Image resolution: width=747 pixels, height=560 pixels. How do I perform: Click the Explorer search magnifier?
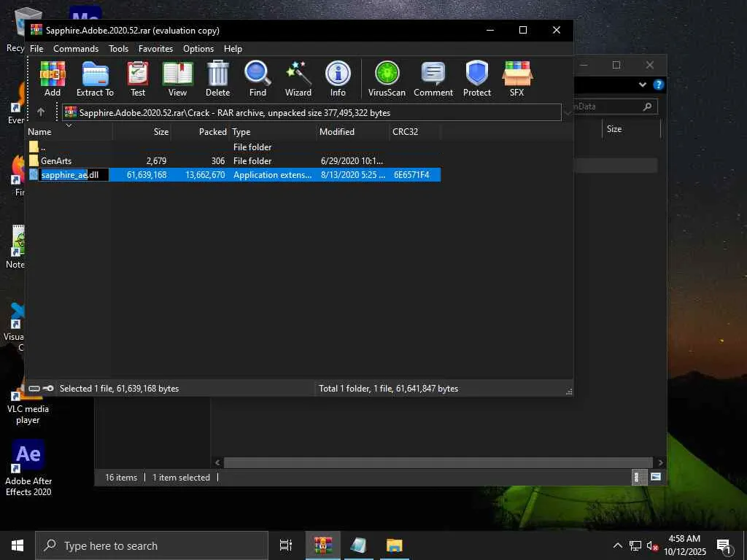click(647, 106)
